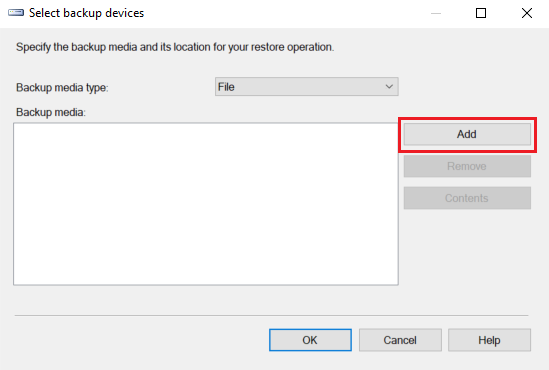The image size is (549, 370).
Task: Click the Add button
Action: click(x=467, y=134)
